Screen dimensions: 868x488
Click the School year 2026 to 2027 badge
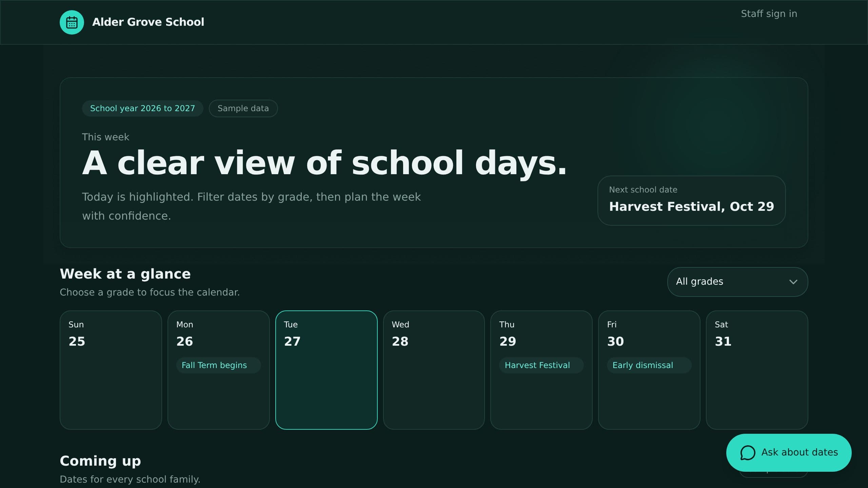click(x=142, y=108)
